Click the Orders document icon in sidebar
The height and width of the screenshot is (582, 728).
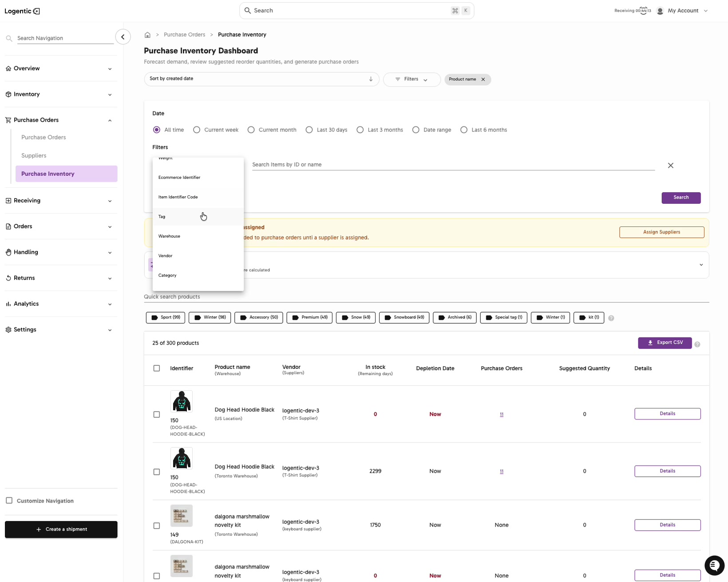point(8,226)
